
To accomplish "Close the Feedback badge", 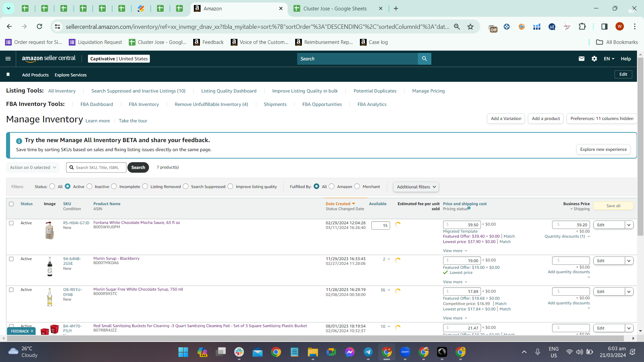I will (x=32, y=331).
